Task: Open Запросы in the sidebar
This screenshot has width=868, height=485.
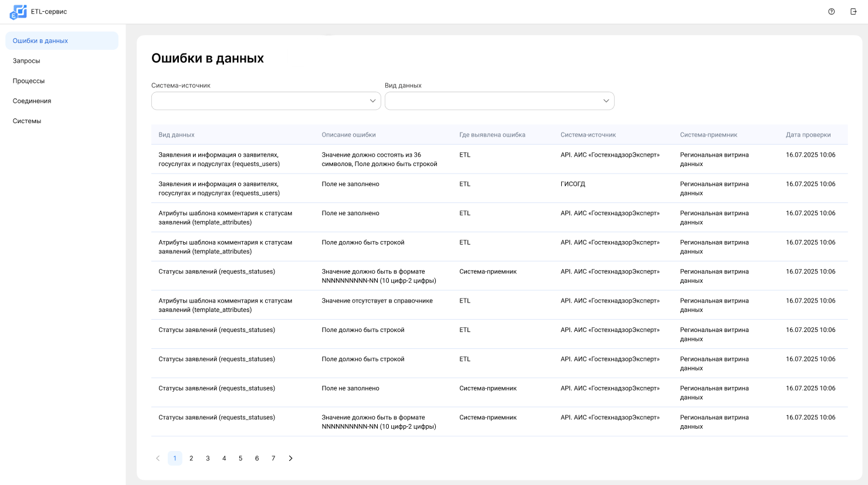Action: pyautogui.click(x=26, y=61)
